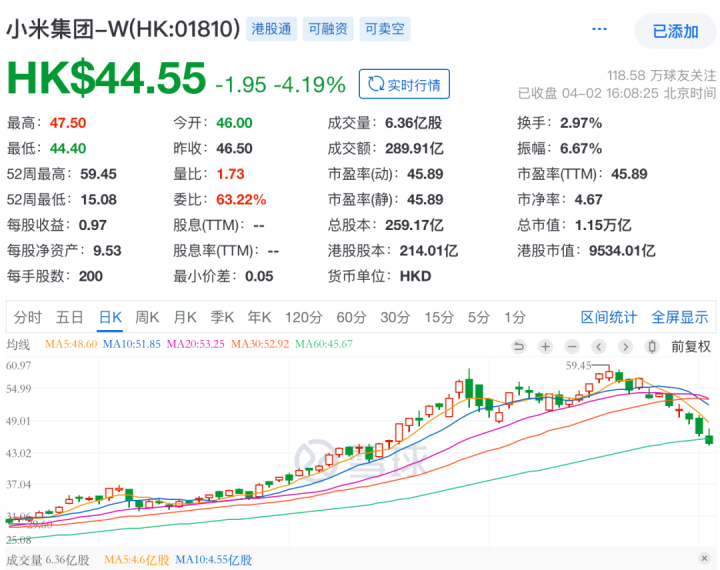Switch to the 5分 chart tab

(x=478, y=317)
